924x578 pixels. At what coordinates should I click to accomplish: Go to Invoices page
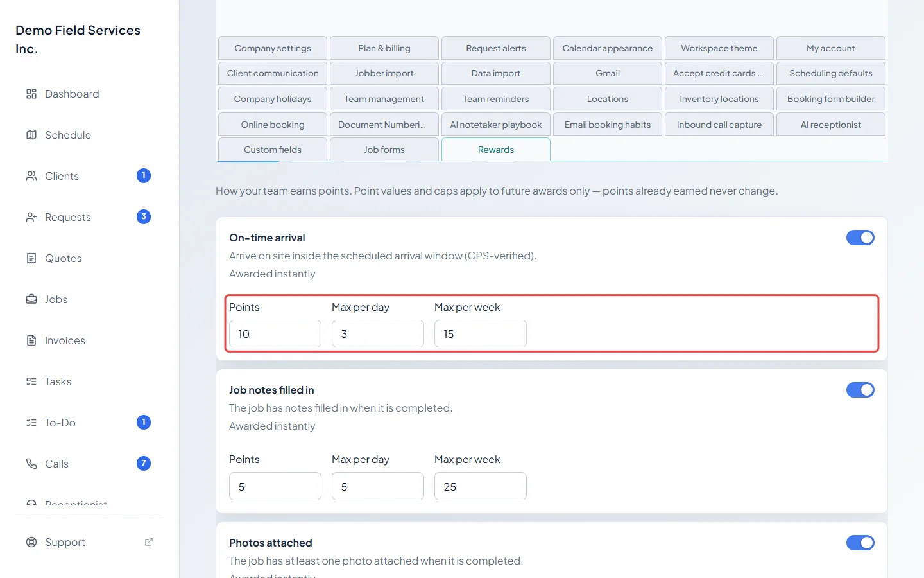pos(89,340)
